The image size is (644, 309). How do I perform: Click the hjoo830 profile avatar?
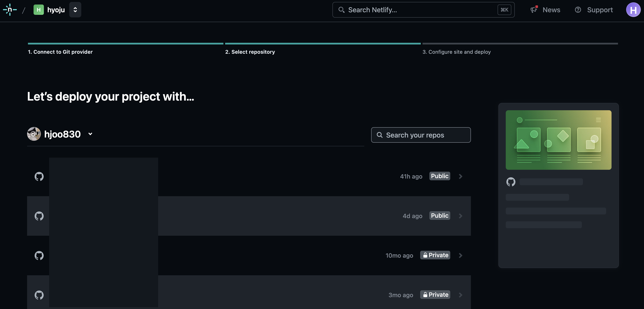click(34, 134)
